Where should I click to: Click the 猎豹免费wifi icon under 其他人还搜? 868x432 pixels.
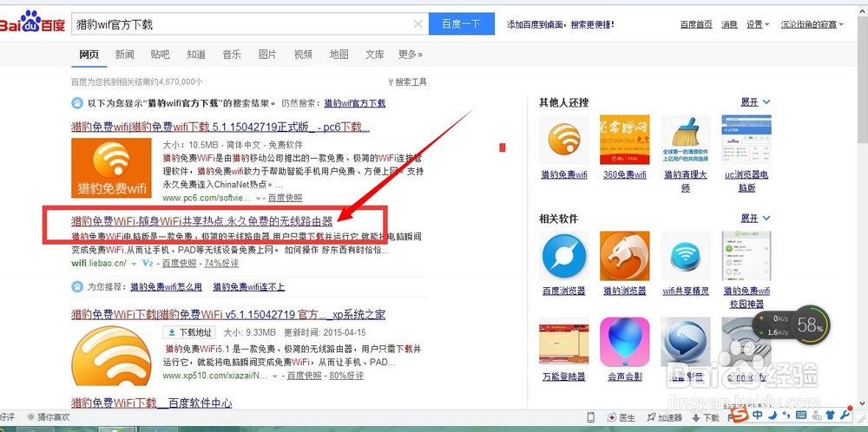click(564, 140)
